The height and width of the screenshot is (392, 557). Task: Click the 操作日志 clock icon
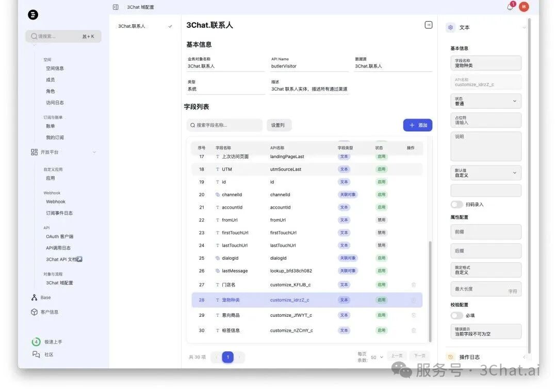(451, 357)
